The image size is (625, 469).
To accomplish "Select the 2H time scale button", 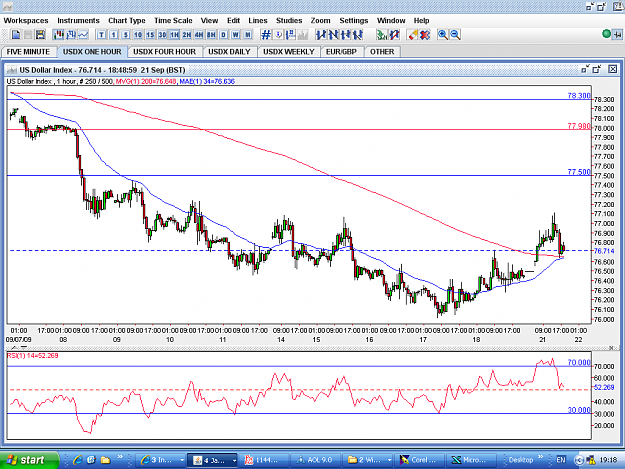I will (187, 35).
